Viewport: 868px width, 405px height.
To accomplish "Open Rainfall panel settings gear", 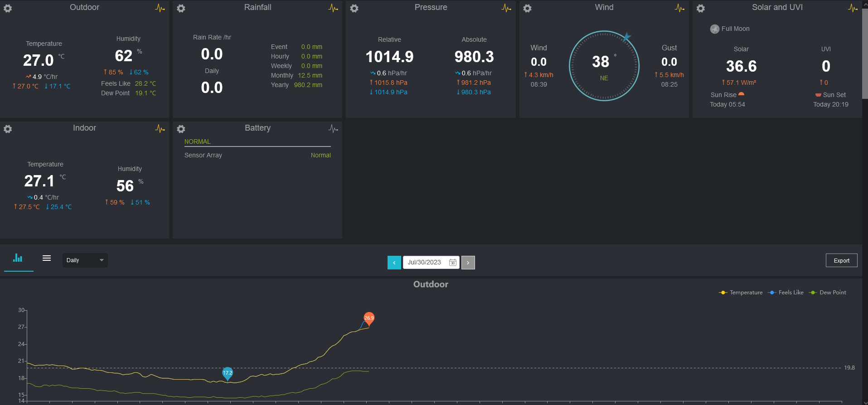I will pyautogui.click(x=181, y=8).
